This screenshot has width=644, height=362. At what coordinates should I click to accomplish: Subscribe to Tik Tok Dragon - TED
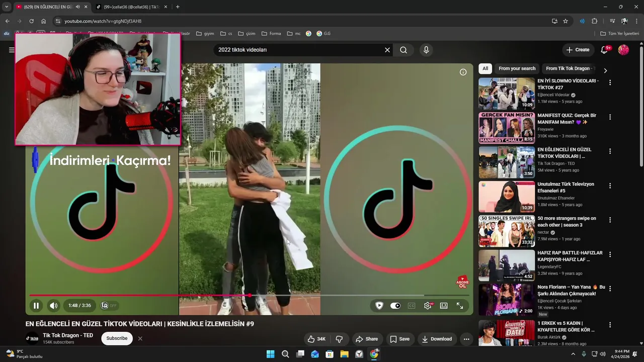click(117, 338)
